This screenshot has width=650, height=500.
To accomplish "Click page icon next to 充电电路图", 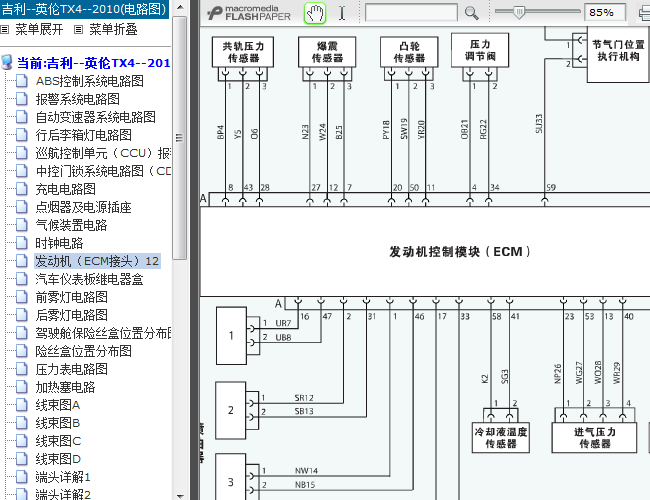I will [x=22, y=189].
